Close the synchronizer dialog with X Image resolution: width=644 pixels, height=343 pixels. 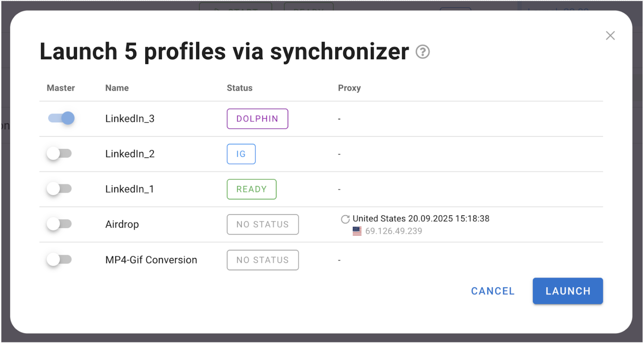coord(610,36)
